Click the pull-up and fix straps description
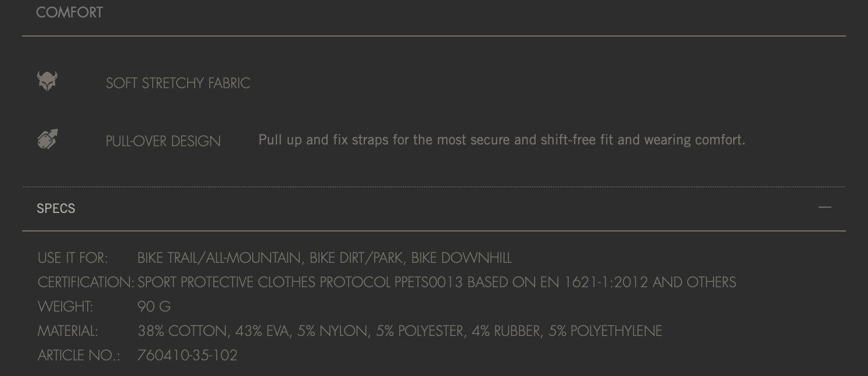 click(501, 140)
